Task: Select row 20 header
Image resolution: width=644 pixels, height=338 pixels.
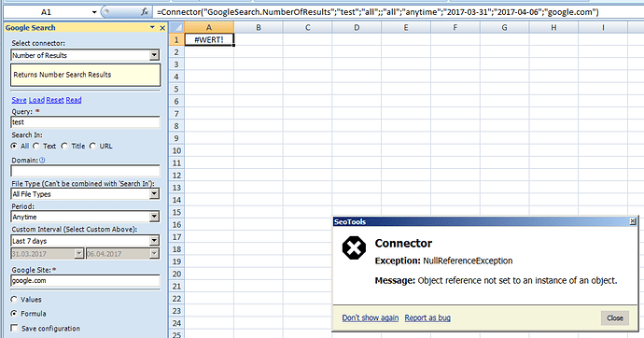Action: tap(176, 274)
